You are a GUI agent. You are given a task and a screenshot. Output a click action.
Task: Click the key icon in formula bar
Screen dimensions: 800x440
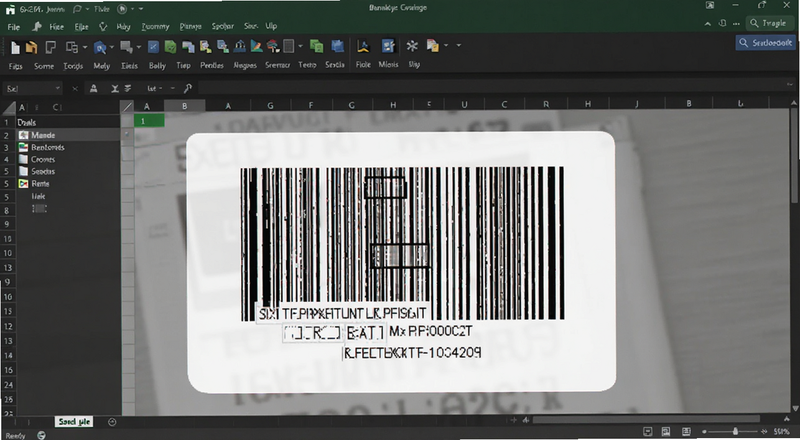coord(188,88)
